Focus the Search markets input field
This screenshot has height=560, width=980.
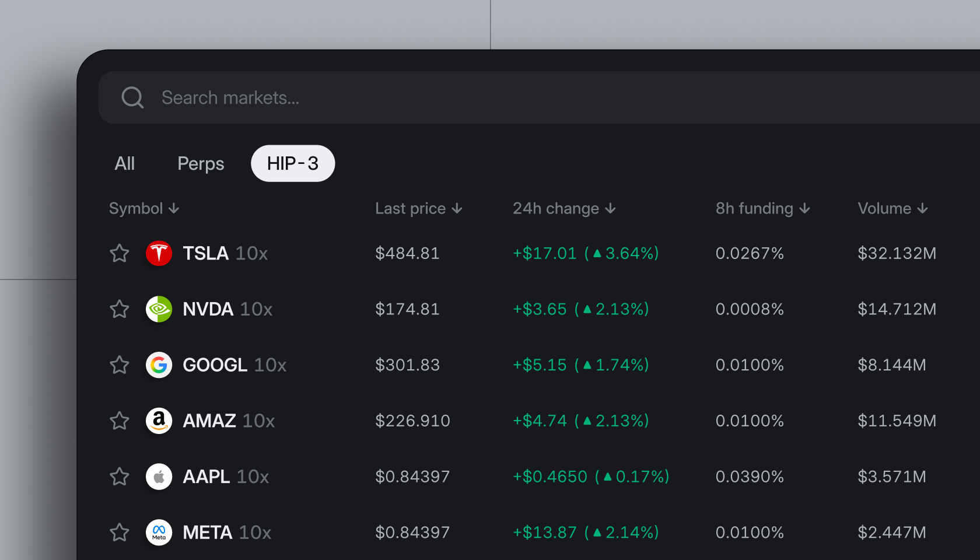pos(539,97)
